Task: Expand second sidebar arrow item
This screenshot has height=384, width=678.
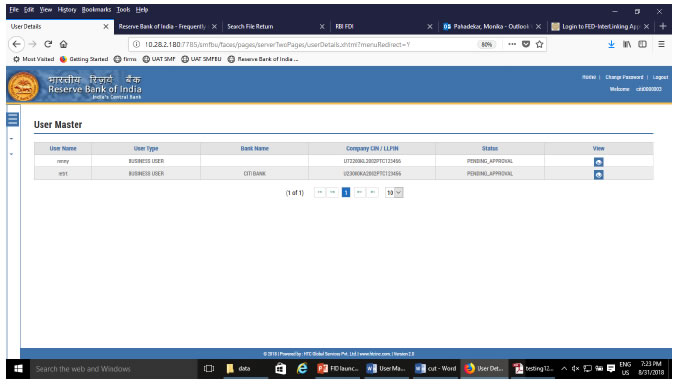Action: pos(12,154)
